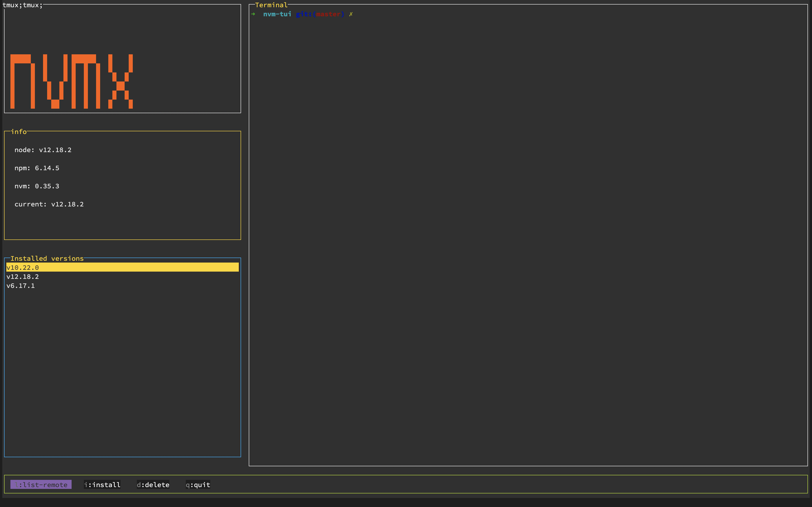Click the i:install shortcut button

(102, 485)
